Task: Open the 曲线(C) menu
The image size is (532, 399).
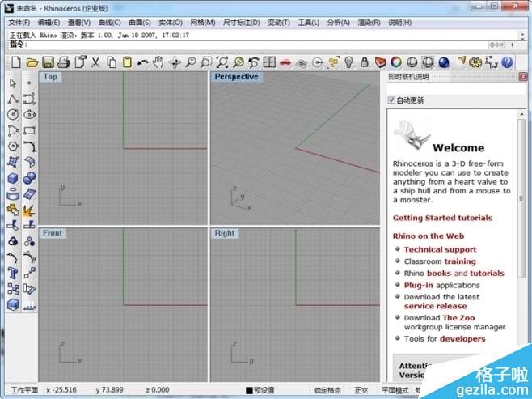Action: 108,23
